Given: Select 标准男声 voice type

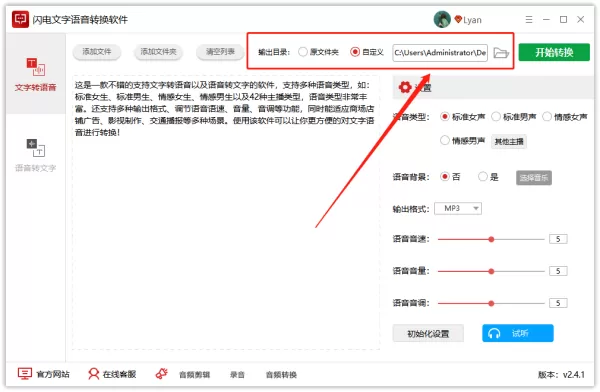Looking at the screenshot, I should click(514, 117).
